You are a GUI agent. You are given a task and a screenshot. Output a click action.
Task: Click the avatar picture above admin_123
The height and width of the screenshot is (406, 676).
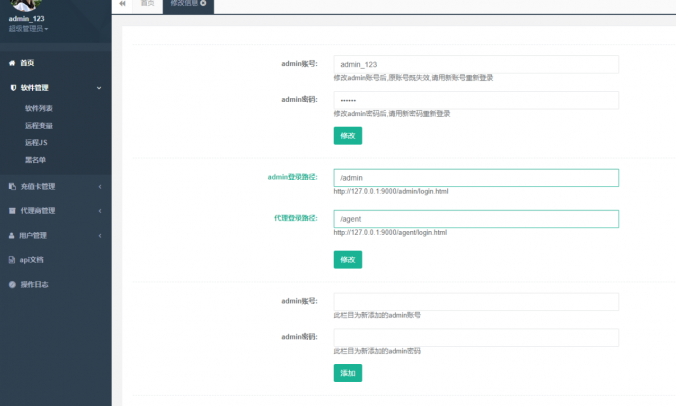tap(25, 5)
